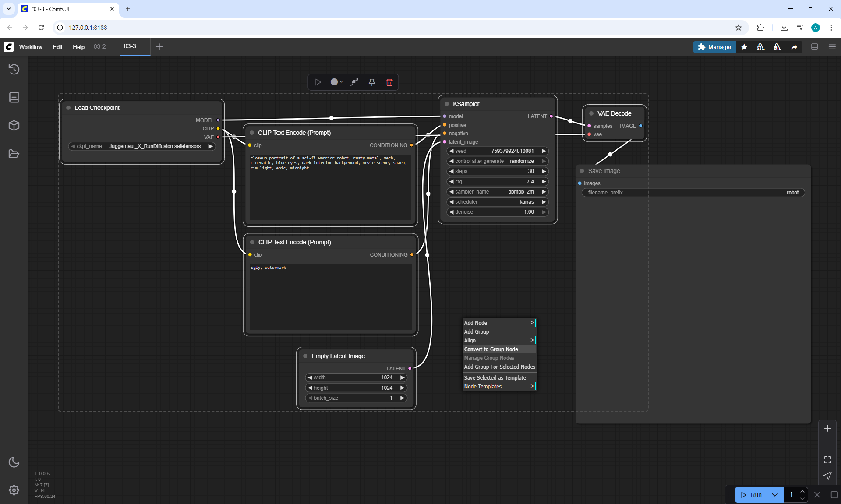Open the node library cube icon

[14, 126]
